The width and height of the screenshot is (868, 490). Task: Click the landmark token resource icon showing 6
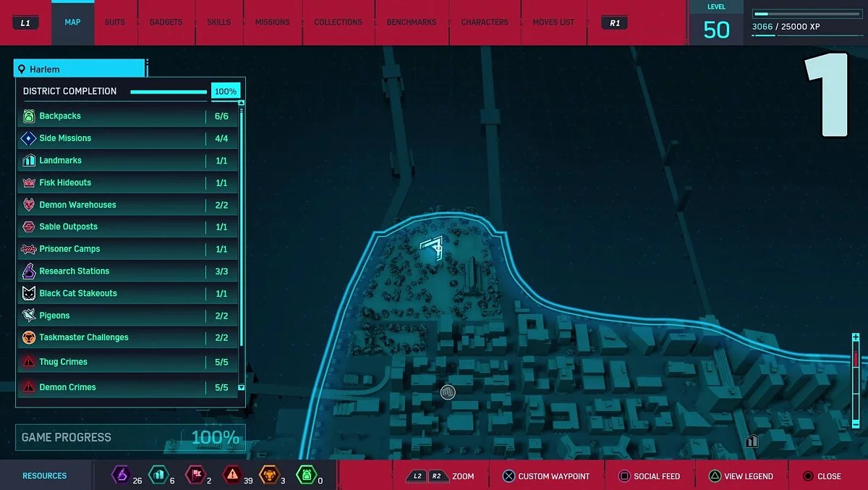pos(157,475)
